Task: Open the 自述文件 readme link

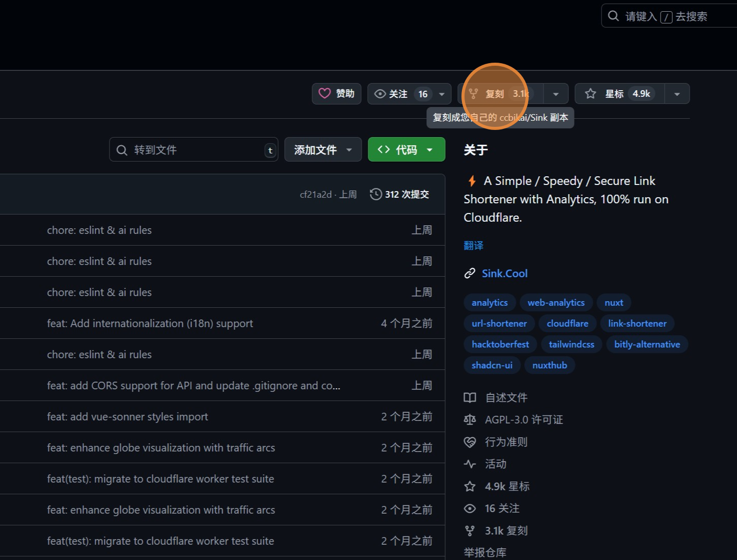Action: pyautogui.click(x=506, y=398)
